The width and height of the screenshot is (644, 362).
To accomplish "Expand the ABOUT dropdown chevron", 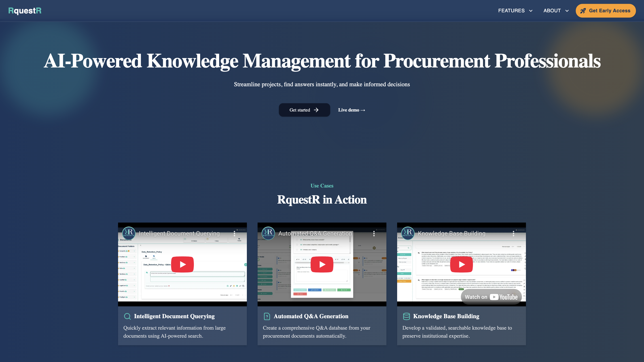I will coord(567,11).
